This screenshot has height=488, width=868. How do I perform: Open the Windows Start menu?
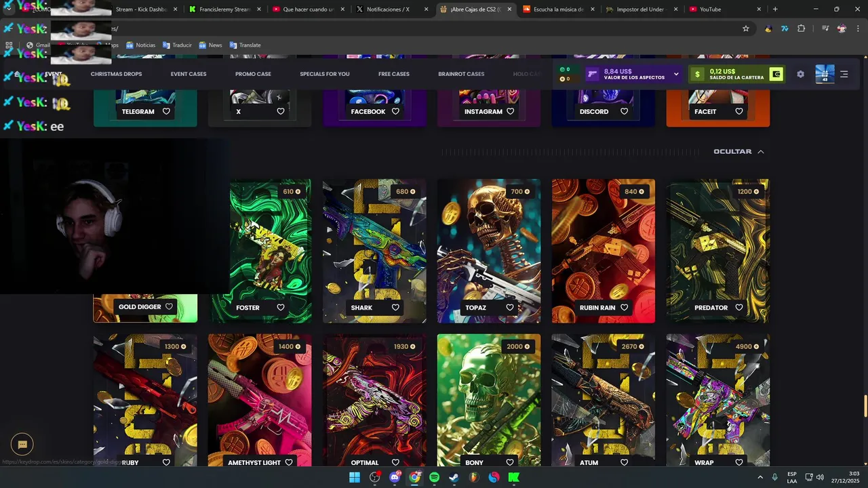[355, 477]
